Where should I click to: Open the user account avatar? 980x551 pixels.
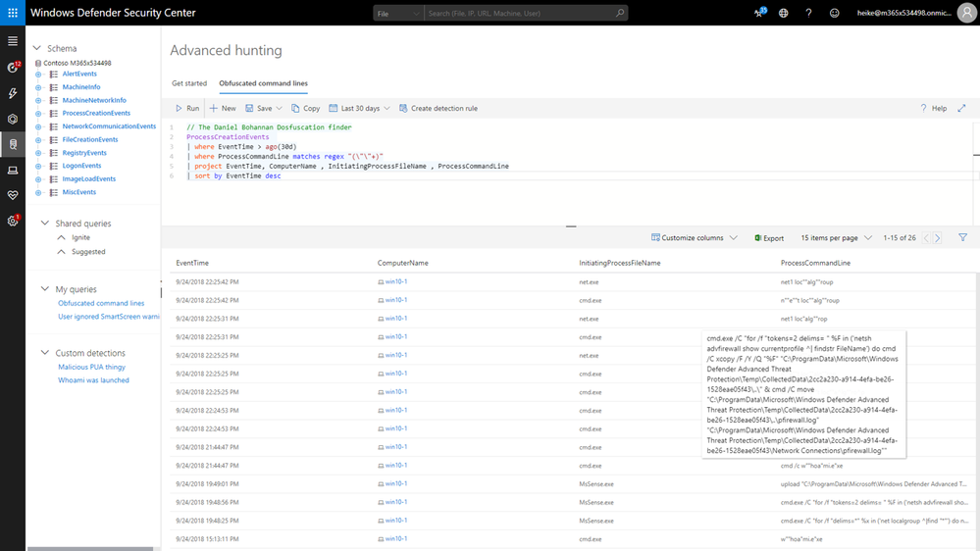967,13
